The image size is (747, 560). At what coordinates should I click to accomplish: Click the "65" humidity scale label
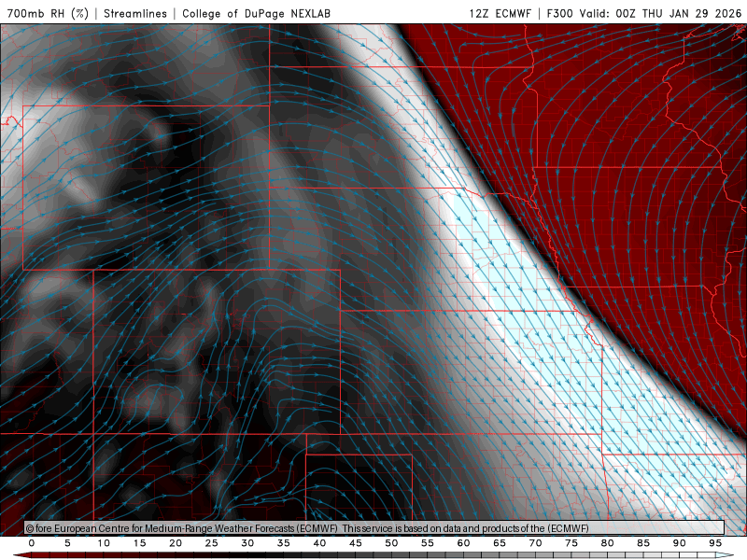point(500,543)
